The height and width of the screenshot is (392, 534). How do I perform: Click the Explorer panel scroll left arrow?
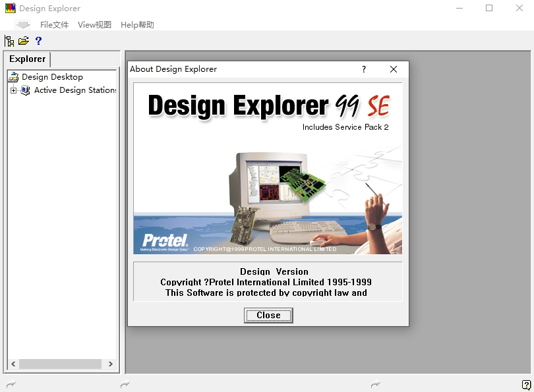pyautogui.click(x=13, y=364)
